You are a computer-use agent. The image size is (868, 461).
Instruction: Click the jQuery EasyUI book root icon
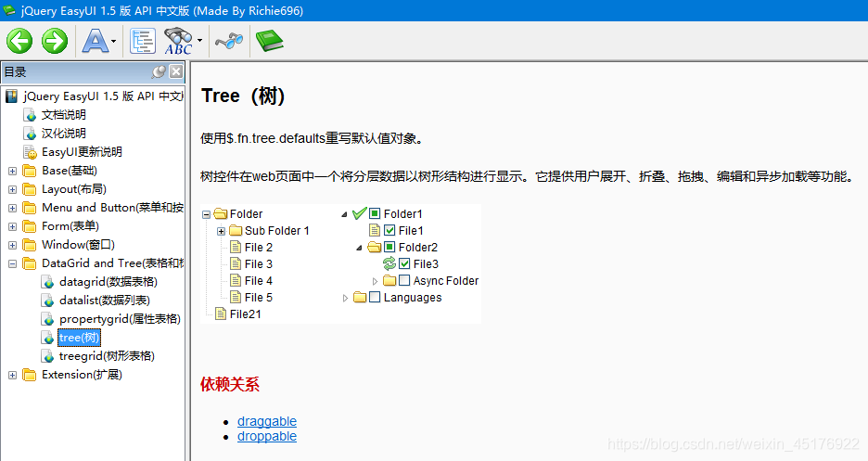(x=12, y=96)
